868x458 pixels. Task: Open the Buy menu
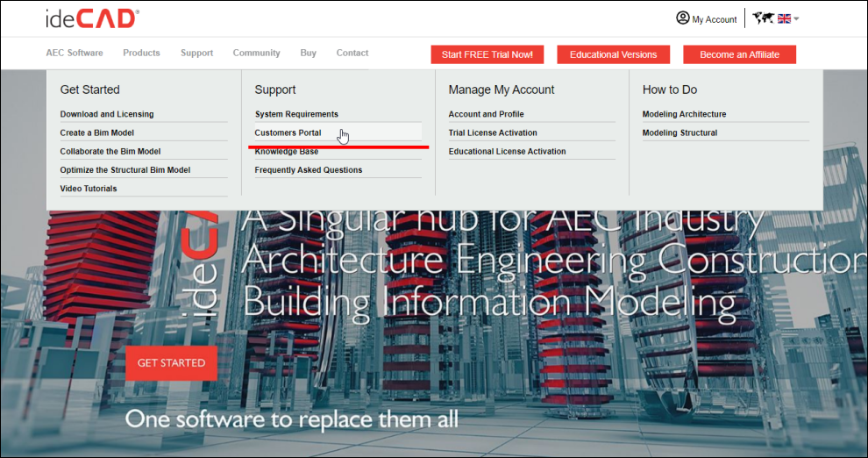pos(309,54)
